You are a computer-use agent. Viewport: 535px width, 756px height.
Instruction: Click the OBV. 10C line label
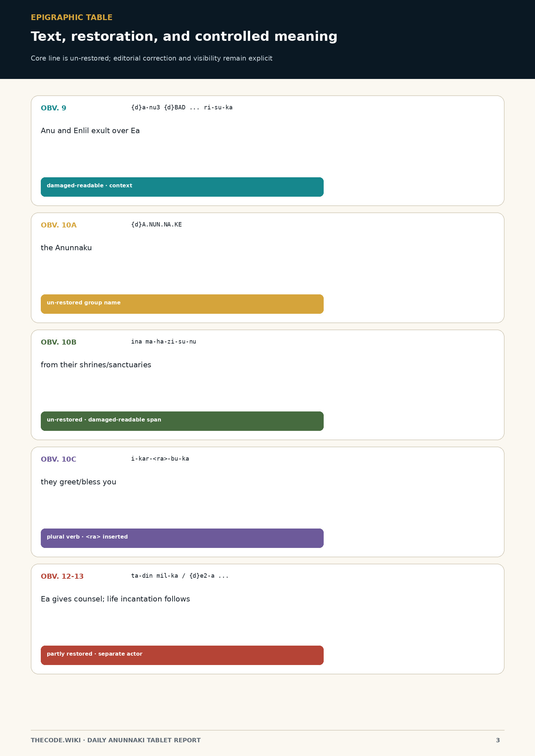tap(59, 459)
